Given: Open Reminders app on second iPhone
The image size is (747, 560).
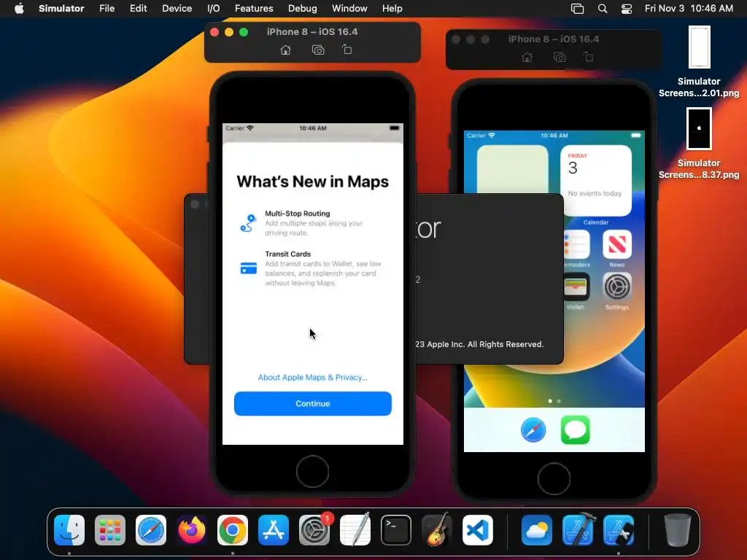Looking at the screenshot, I should pos(576,244).
